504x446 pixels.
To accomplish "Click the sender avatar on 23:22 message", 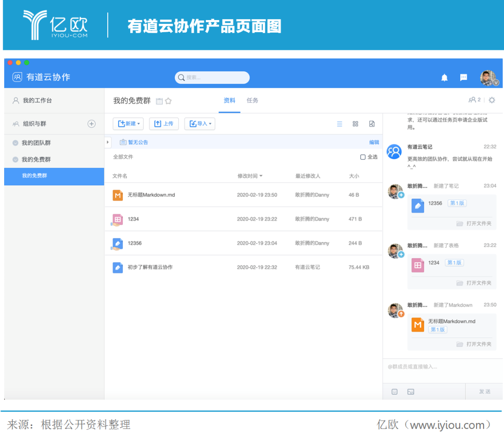I will (395, 251).
